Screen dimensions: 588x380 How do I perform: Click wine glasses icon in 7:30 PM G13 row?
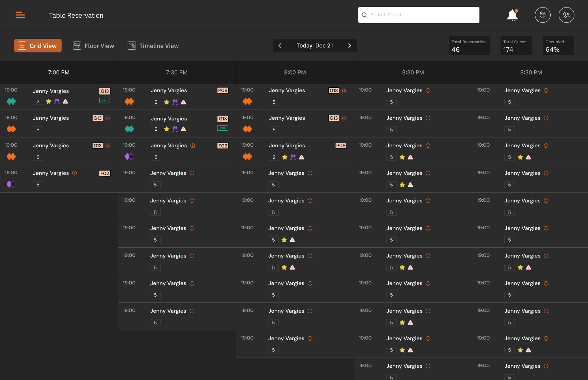pyautogui.click(x=175, y=129)
